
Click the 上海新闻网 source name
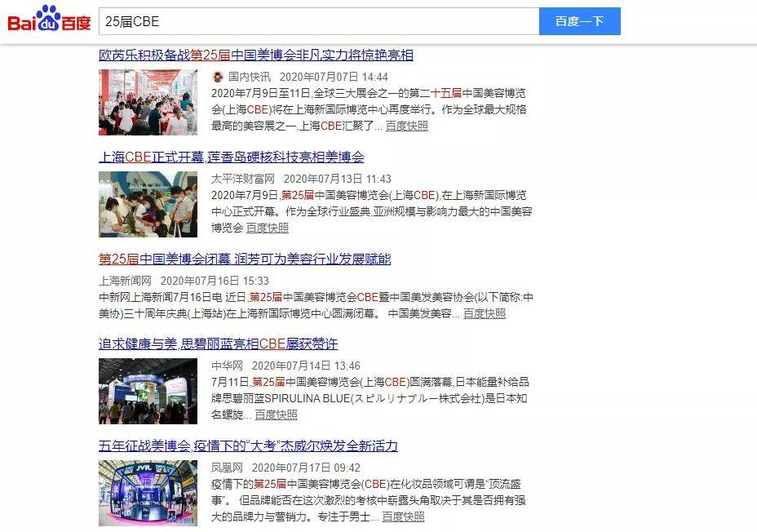pyautogui.click(x=125, y=281)
